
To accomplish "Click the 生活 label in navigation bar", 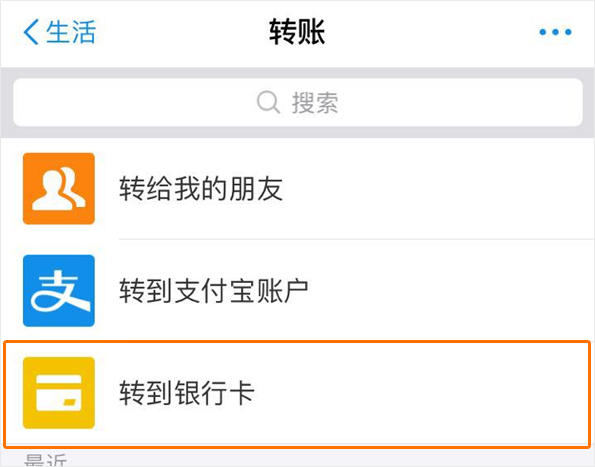I will (x=71, y=32).
